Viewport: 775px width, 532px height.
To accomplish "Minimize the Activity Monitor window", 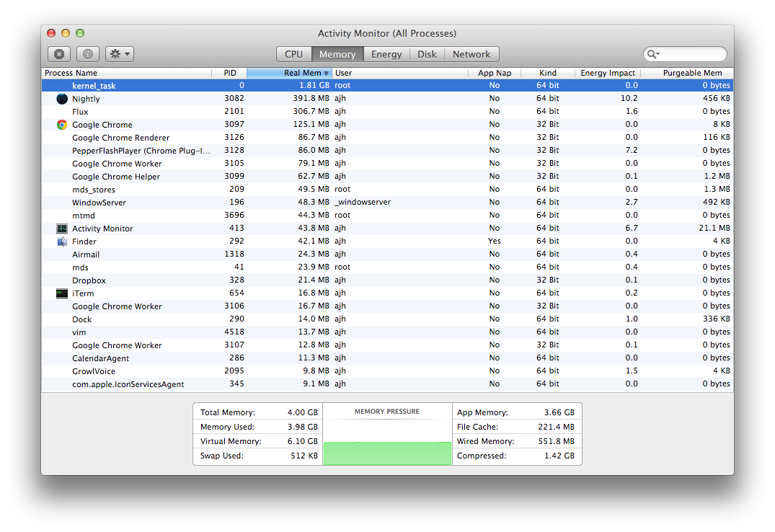I will pos(65,33).
